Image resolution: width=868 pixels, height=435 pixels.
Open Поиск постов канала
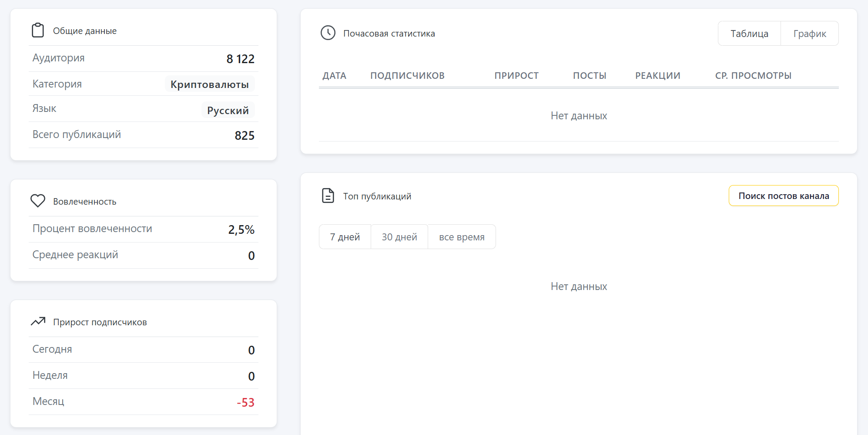click(784, 196)
